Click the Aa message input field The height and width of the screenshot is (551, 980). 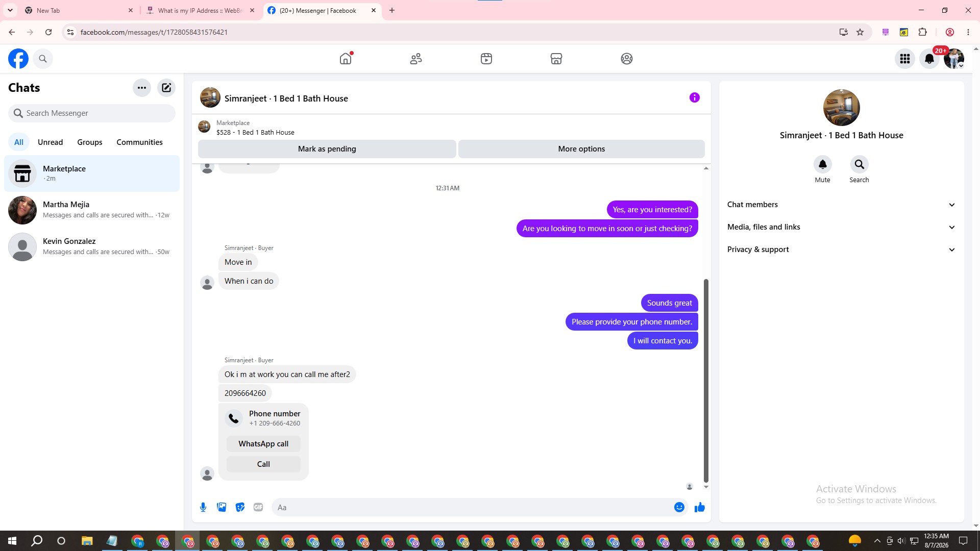pyautogui.click(x=472, y=507)
